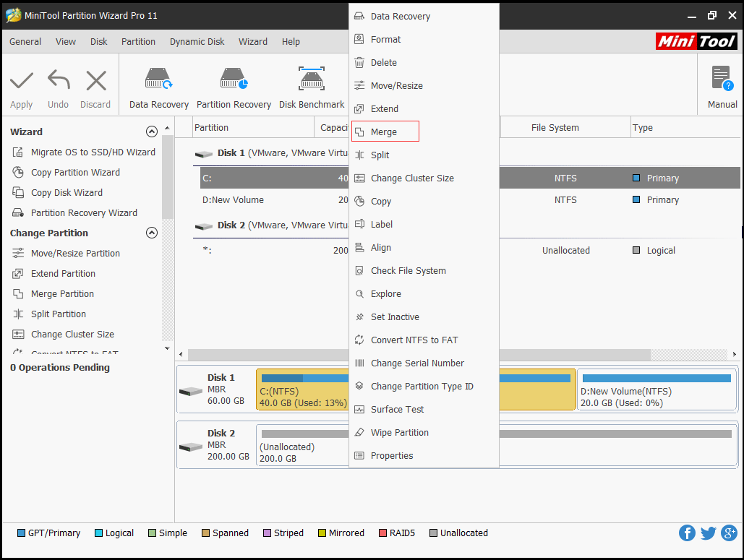Click the Apply checkmark icon
The image size is (744, 560).
[22, 81]
